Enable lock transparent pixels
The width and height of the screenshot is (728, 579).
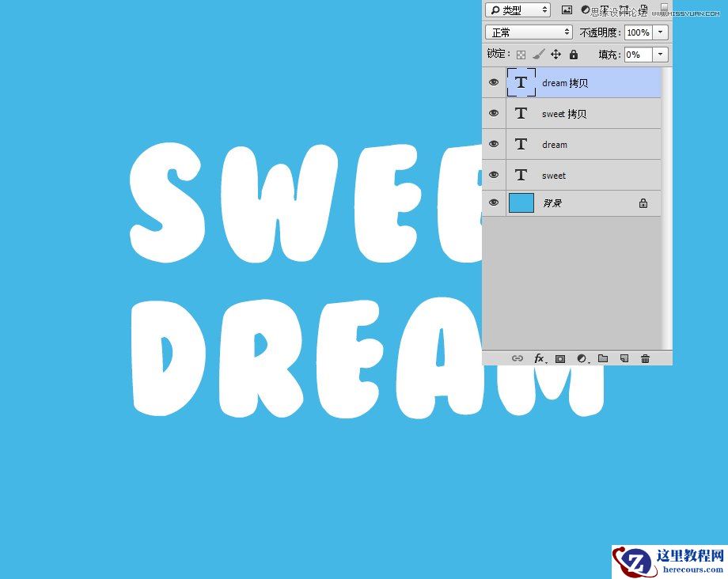tap(521, 54)
